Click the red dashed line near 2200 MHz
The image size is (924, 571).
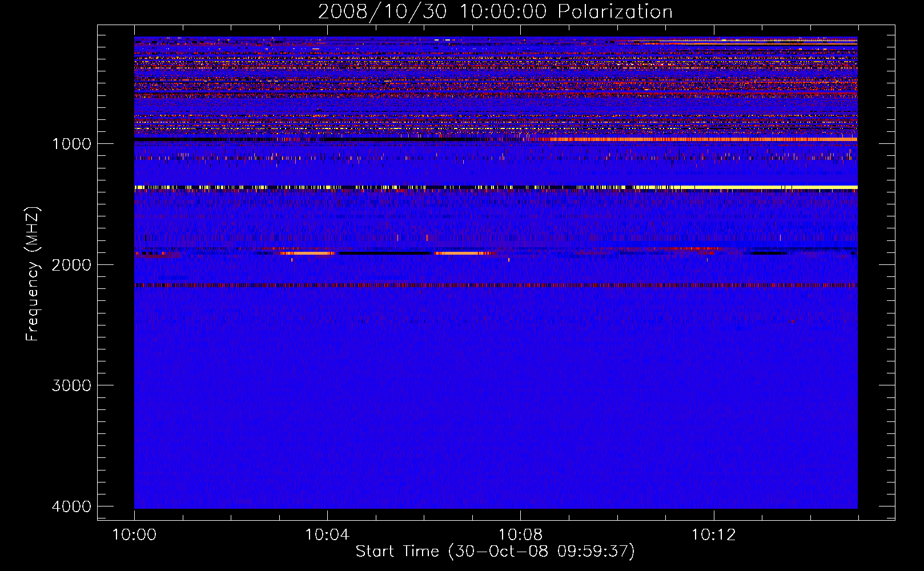click(x=496, y=285)
